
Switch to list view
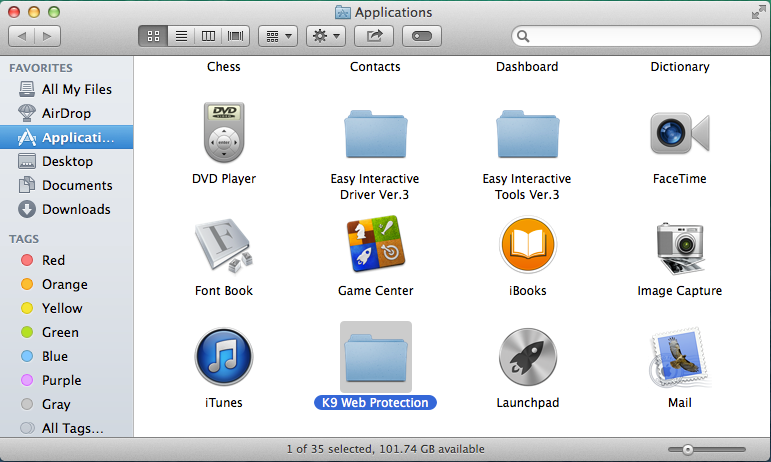coord(181,36)
